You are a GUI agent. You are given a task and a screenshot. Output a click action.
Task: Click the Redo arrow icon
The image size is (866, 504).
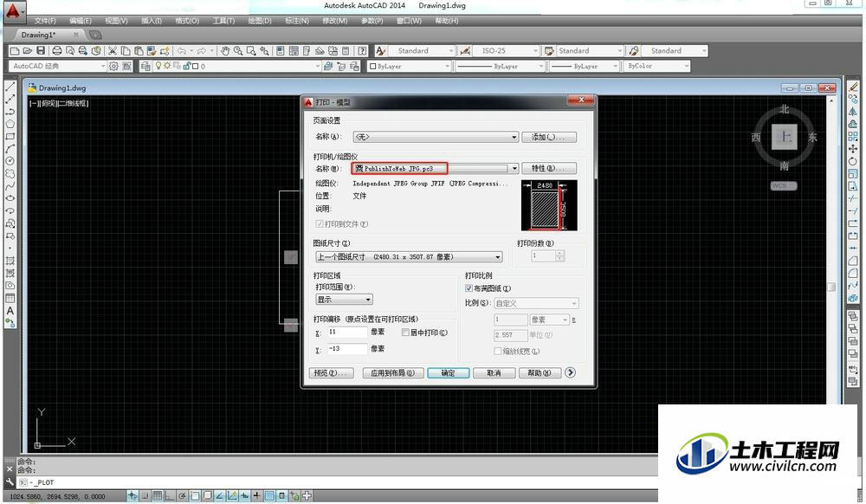[x=202, y=51]
